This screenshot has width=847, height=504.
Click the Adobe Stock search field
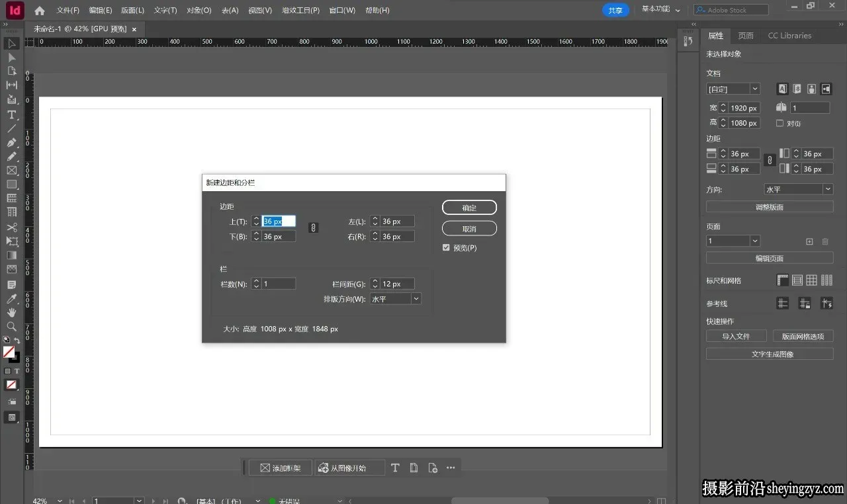[x=731, y=10]
